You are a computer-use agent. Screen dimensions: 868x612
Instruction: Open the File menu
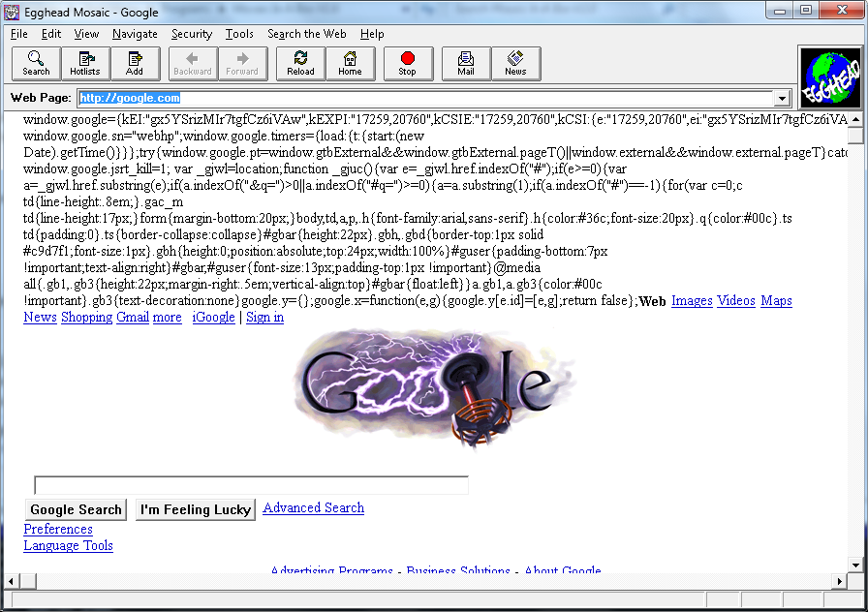[x=18, y=34]
